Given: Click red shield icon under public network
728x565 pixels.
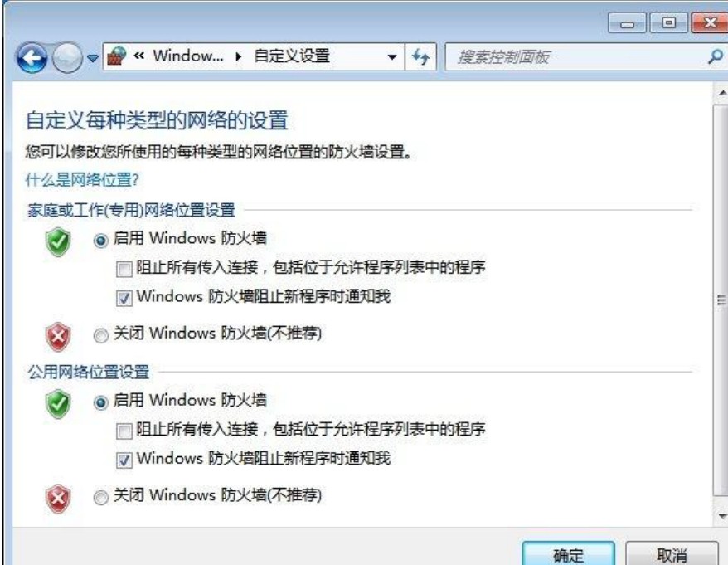Looking at the screenshot, I should pos(58,499).
